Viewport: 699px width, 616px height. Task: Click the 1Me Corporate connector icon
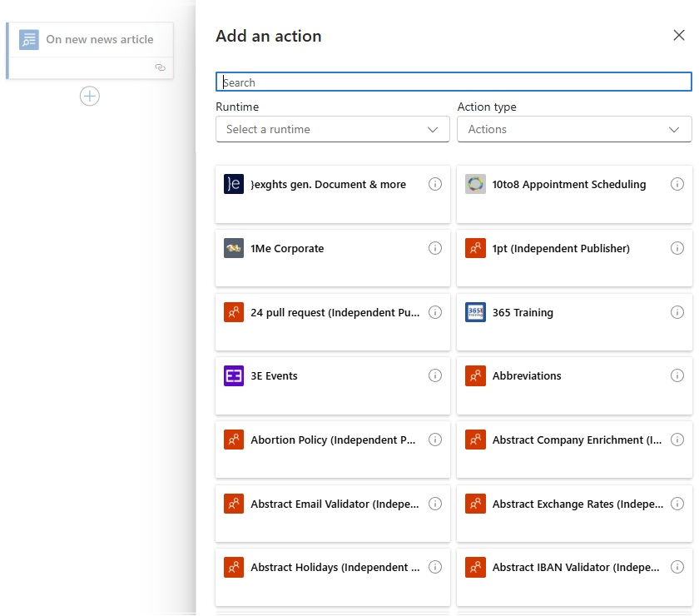[234, 248]
